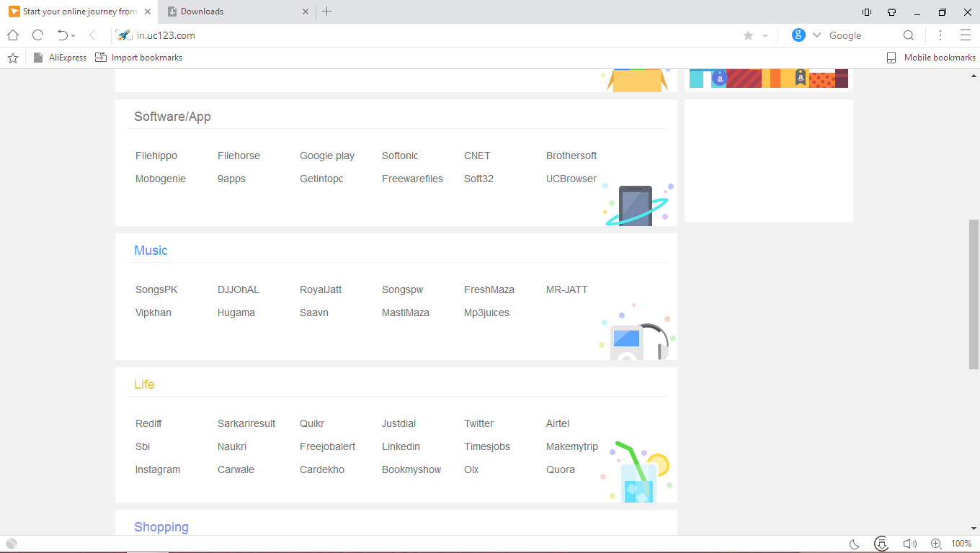Click the forward navigation chevron
980x553 pixels.
92,35
